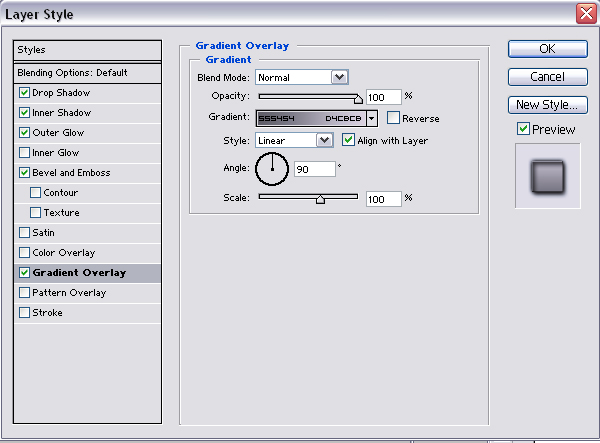Screen dimensions: 600x443
Task: Turn off the Drop Shadow checkbox
Action: [x=24, y=93]
